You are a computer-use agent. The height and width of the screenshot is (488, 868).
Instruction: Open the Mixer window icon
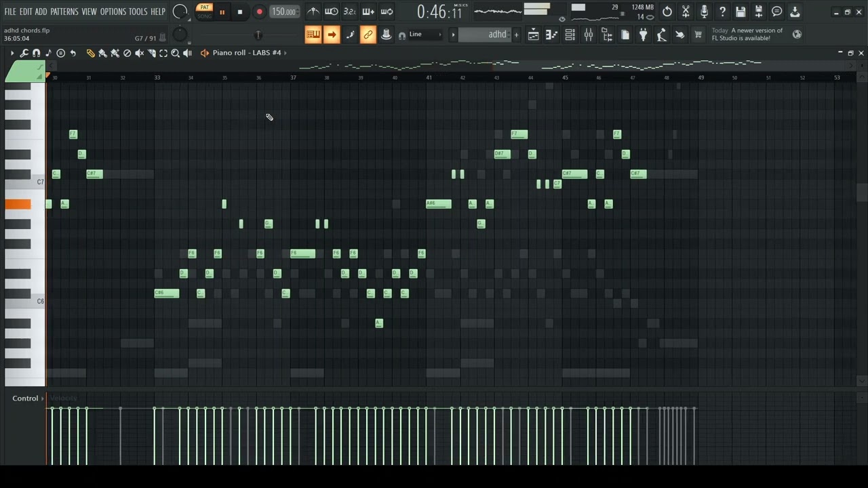589,35
